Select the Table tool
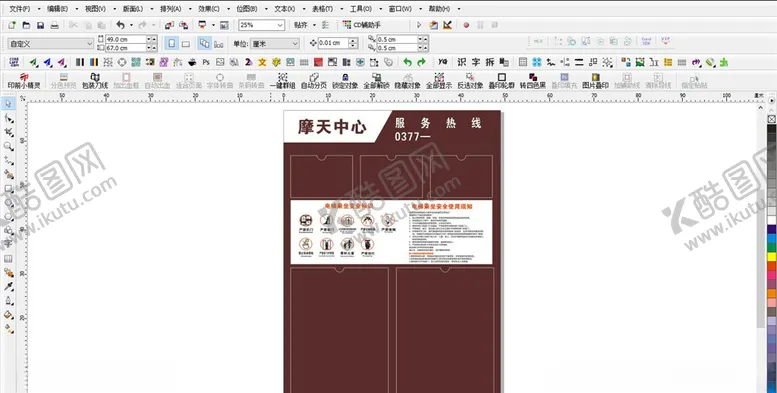The width and height of the screenshot is (777, 393). (8, 259)
